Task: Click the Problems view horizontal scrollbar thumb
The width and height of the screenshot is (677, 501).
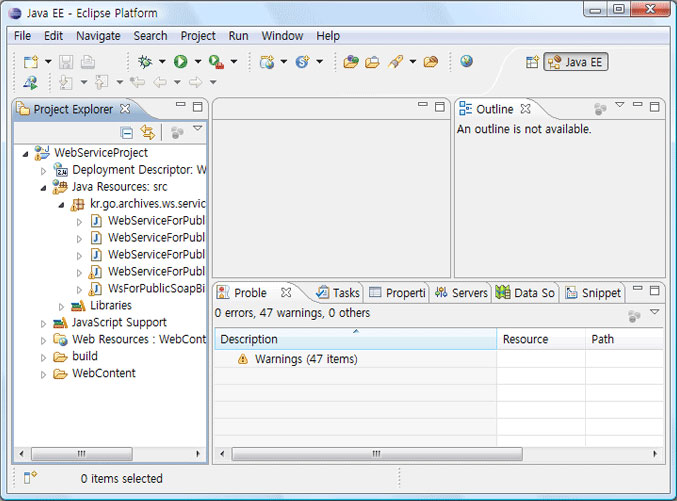Action: 377,454
